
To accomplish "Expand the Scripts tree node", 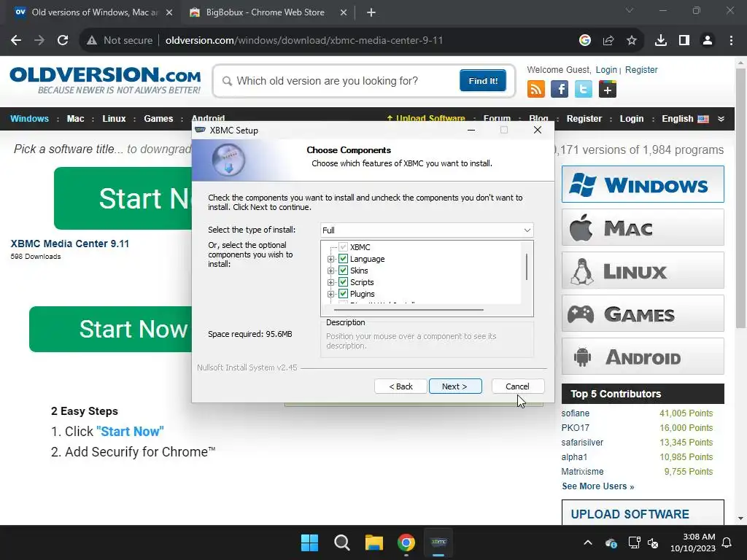I will (x=330, y=282).
